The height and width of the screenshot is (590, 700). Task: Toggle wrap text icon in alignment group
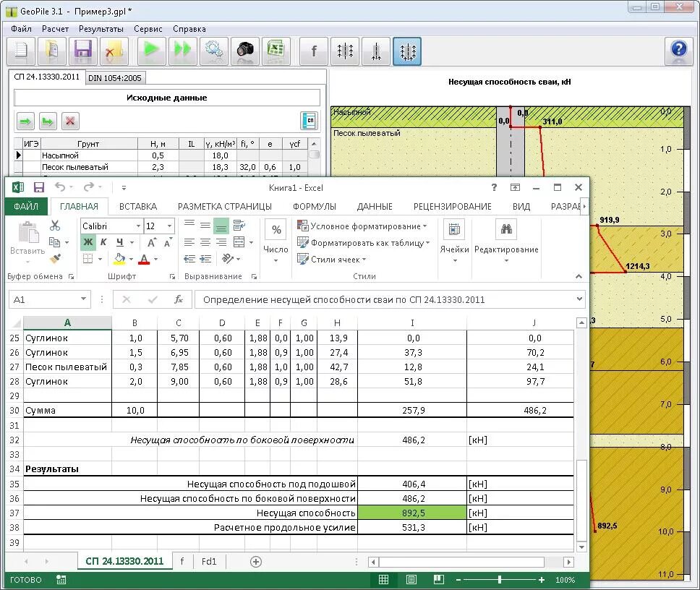point(239,226)
